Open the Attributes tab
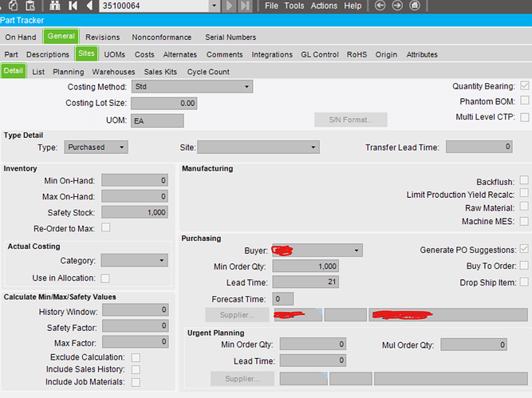Screen dimensions: 532x398 [x=422, y=54]
